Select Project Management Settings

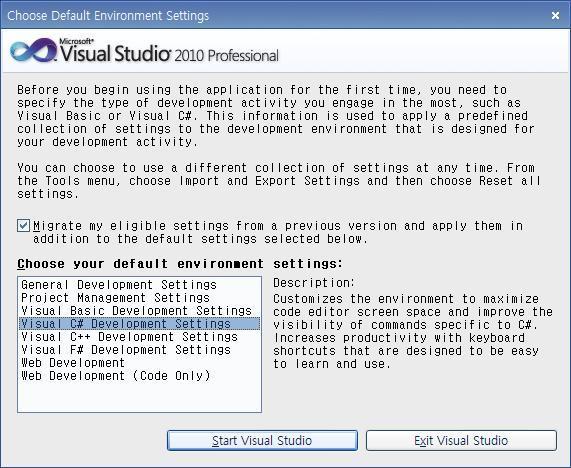pos(139,298)
